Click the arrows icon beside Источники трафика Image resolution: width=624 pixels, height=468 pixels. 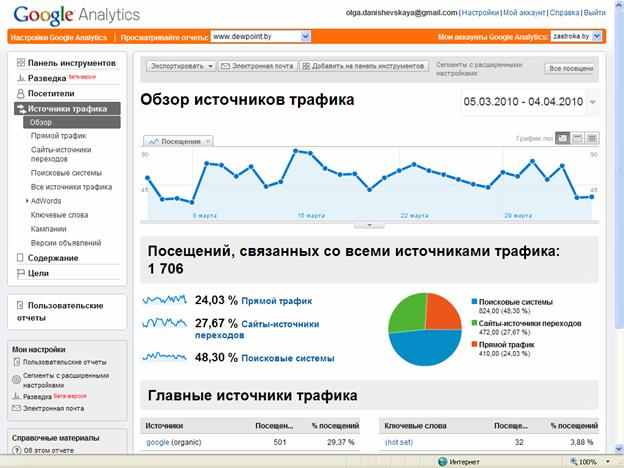pyautogui.click(x=21, y=109)
